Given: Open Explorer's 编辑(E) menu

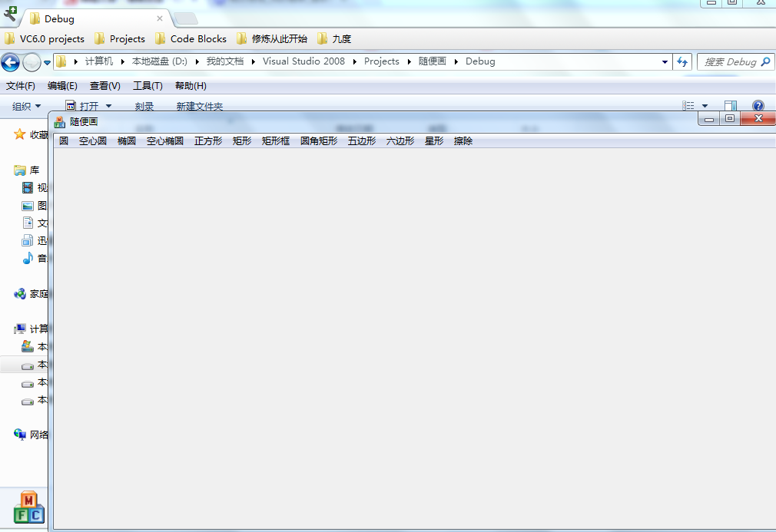Looking at the screenshot, I should point(62,86).
